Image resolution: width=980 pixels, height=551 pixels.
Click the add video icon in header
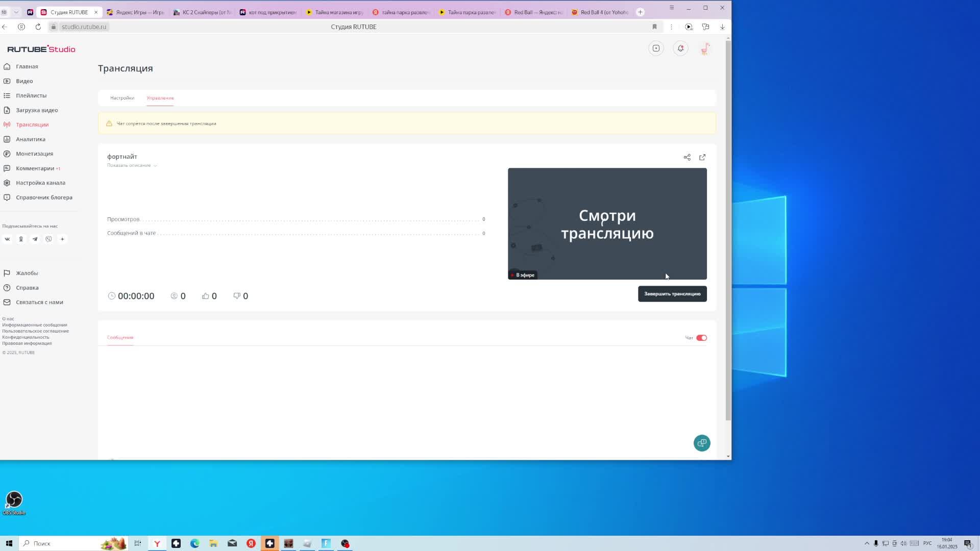coord(656,48)
